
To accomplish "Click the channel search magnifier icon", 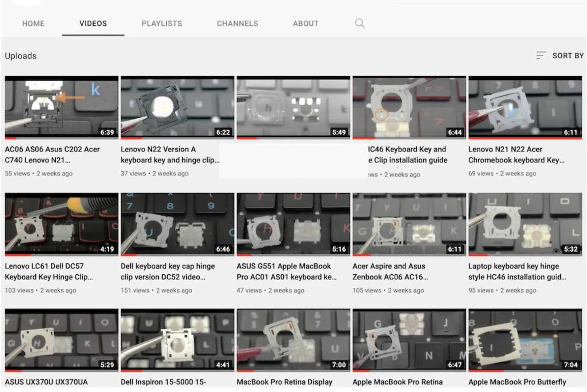I will (360, 23).
